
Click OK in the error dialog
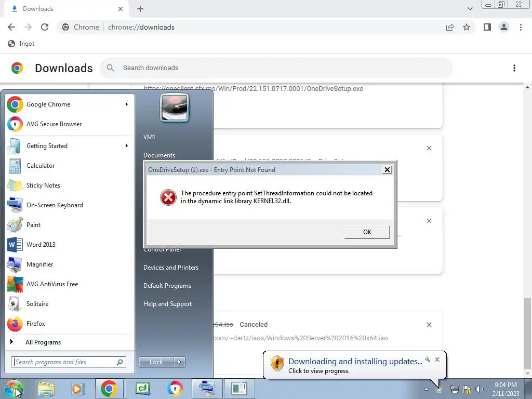point(367,232)
